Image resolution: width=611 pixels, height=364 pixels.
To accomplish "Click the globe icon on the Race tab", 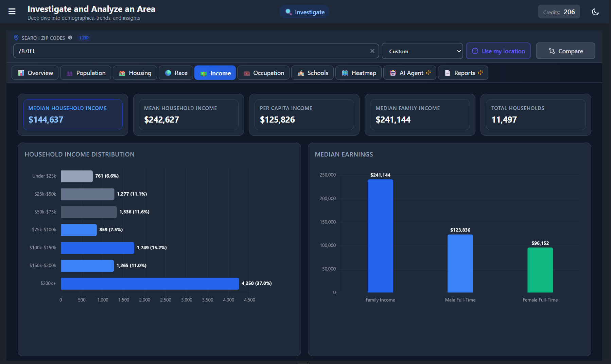I will (x=168, y=73).
